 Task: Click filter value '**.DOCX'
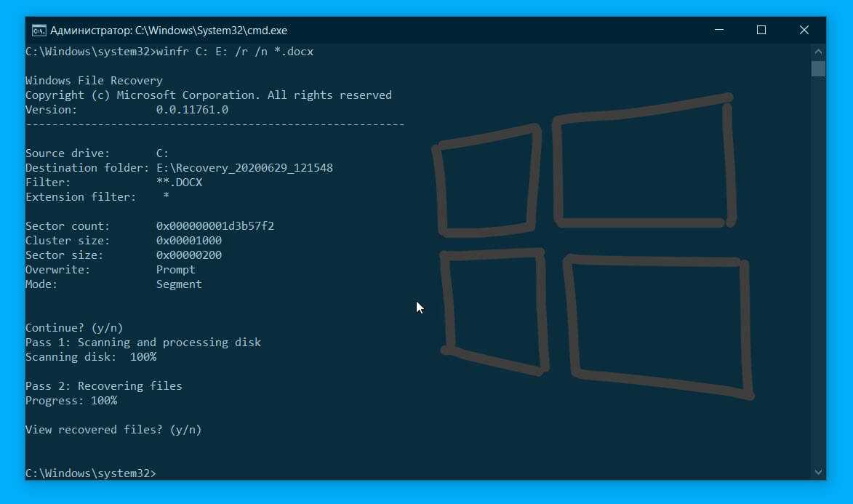179,183
